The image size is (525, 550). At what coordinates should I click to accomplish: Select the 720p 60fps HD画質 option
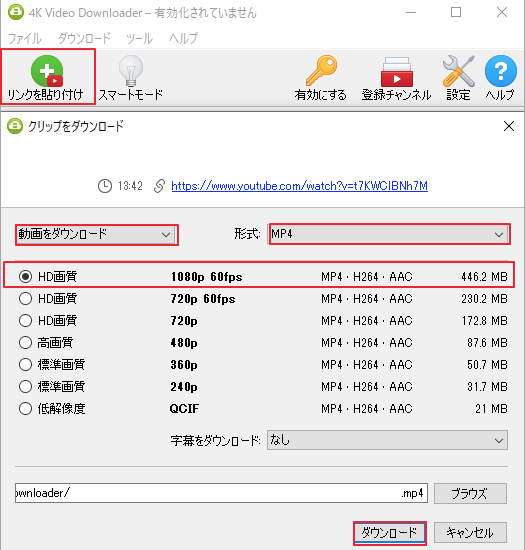pyautogui.click(x=25, y=299)
